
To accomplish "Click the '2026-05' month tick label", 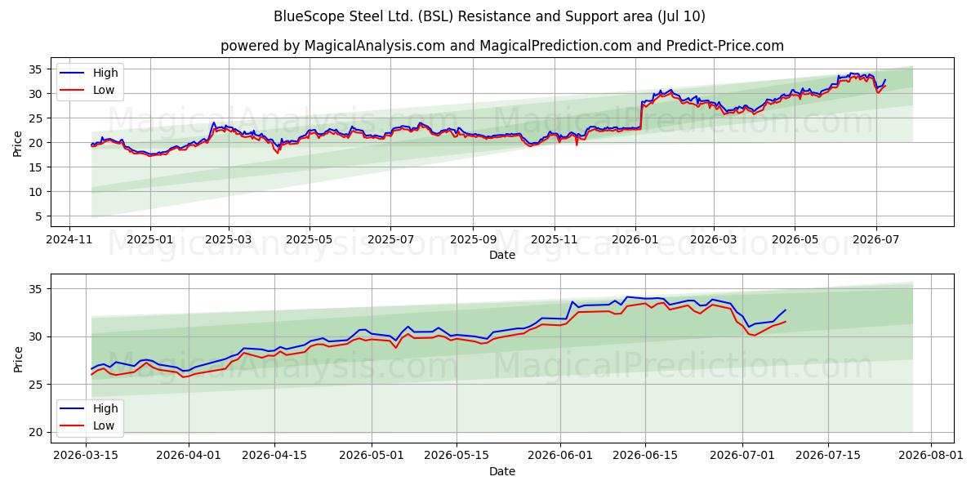I will tap(795, 240).
